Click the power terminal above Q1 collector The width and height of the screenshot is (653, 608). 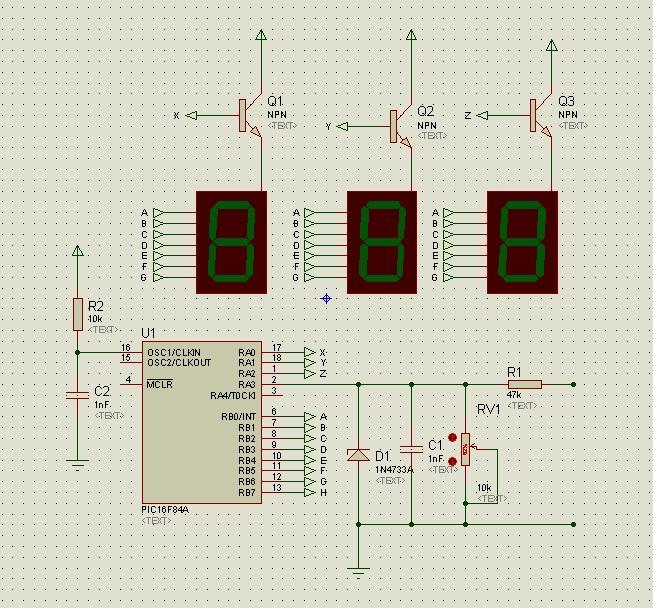[261, 35]
